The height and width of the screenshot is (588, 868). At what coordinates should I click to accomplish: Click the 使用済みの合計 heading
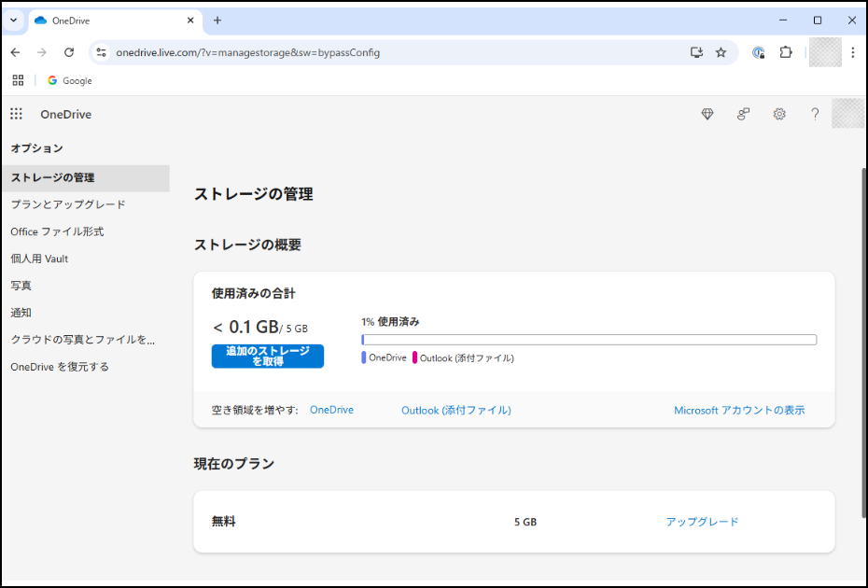[254, 293]
